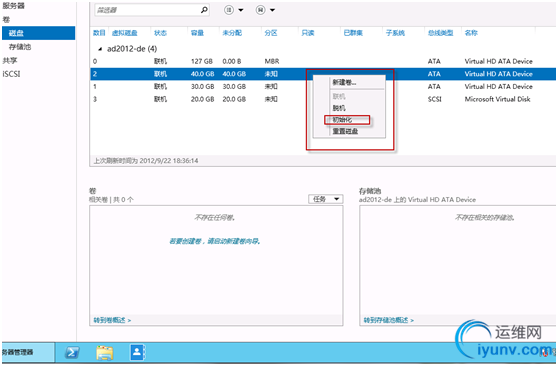The width and height of the screenshot is (558, 366).
Task: Launch PowerShell from the taskbar
Action: pyautogui.click(x=72, y=352)
